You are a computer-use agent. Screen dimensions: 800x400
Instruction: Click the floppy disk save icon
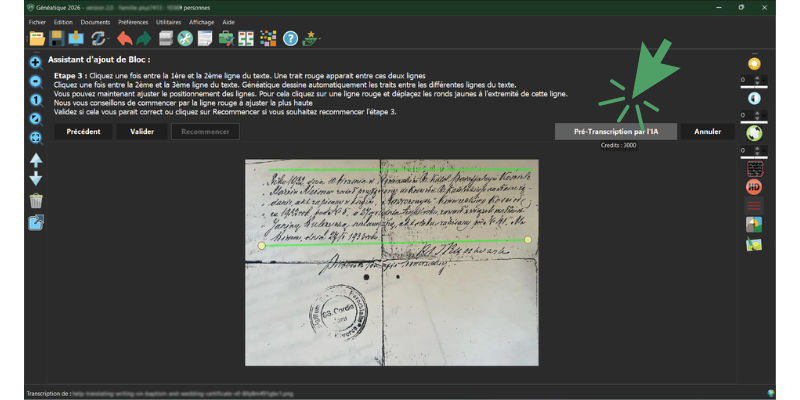click(x=57, y=39)
